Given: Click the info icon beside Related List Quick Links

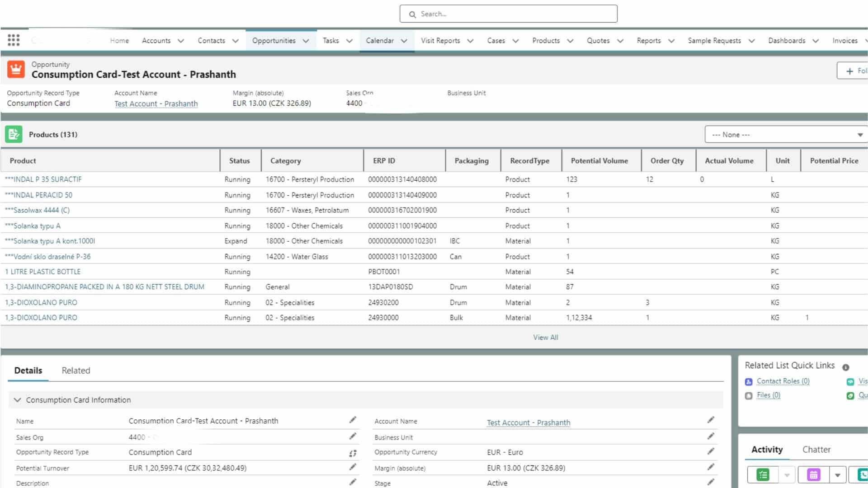Looking at the screenshot, I should [x=846, y=367].
